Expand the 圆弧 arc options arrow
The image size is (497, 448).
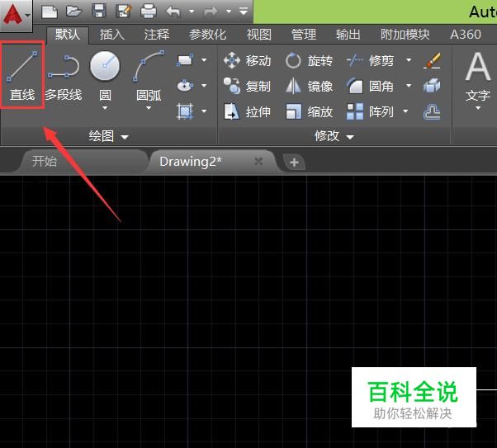point(149,108)
